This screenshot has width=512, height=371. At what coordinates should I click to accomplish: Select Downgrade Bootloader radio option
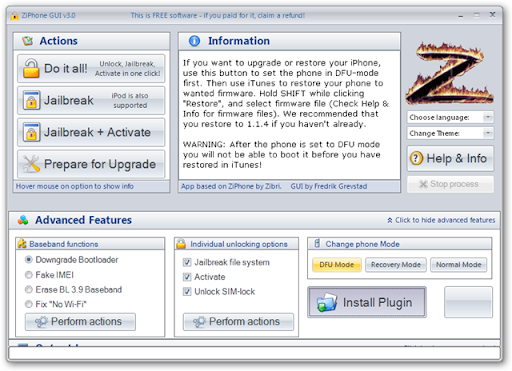click(29, 259)
